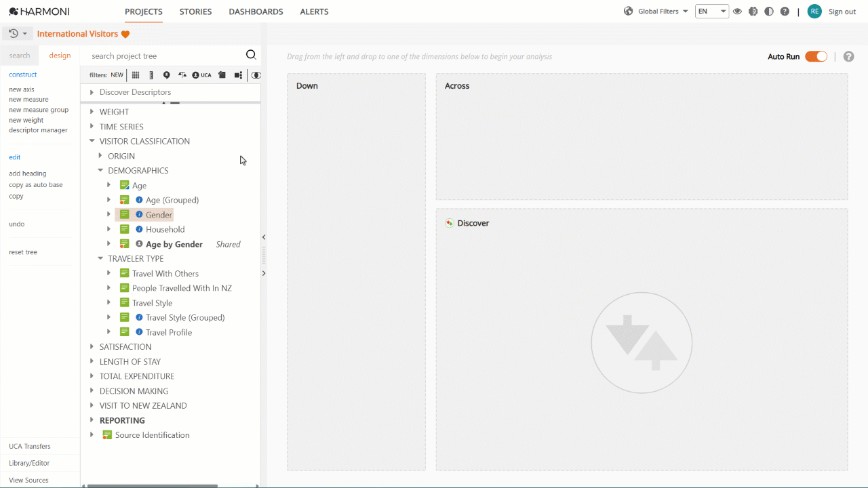868x488 pixels.
Task: Open the Global Filters dropdown
Action: (663, 12)
